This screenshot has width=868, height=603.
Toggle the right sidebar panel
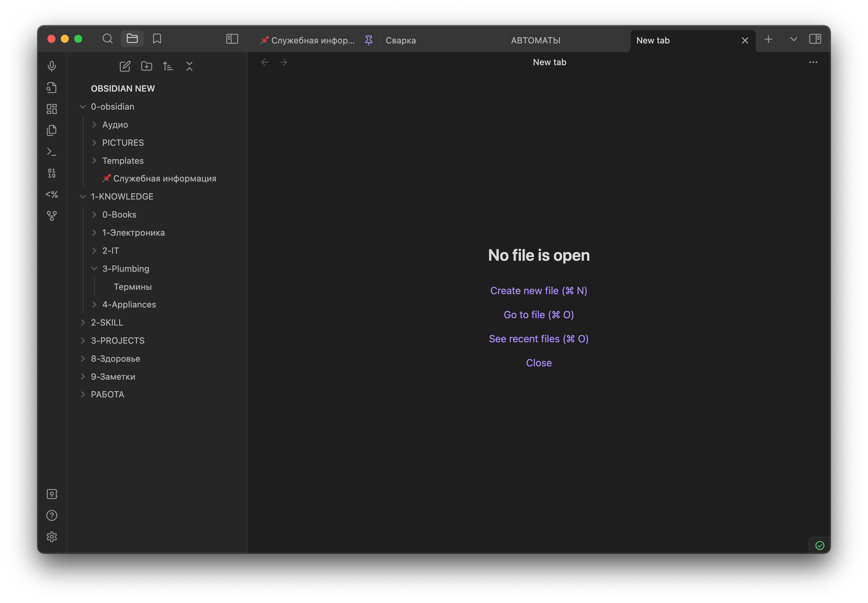(815, 38)
